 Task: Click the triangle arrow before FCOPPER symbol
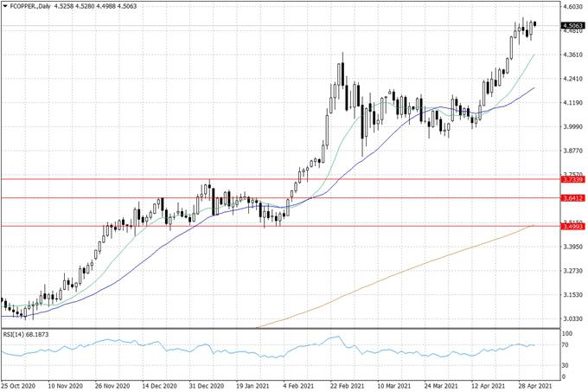point(5,6)
